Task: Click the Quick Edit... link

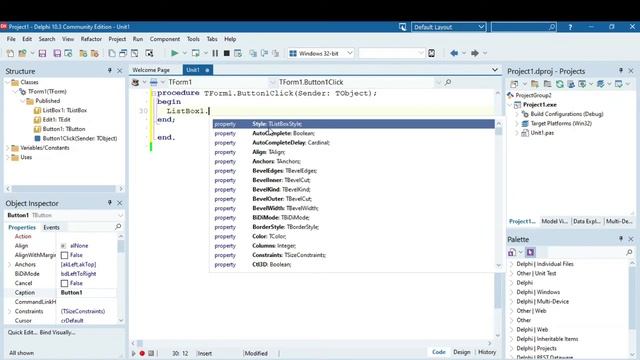Action: point(22,332)
